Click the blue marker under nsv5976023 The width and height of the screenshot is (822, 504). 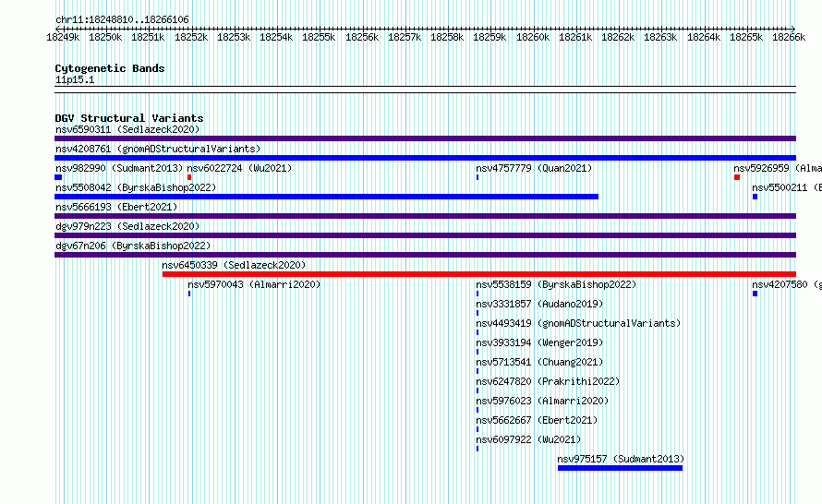477,410
